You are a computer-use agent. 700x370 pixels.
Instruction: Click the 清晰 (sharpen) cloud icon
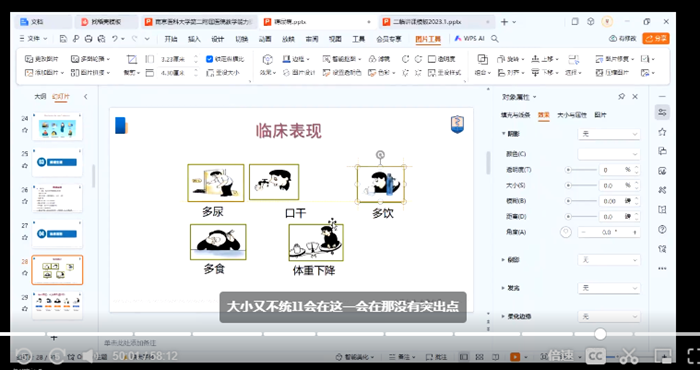372,59
